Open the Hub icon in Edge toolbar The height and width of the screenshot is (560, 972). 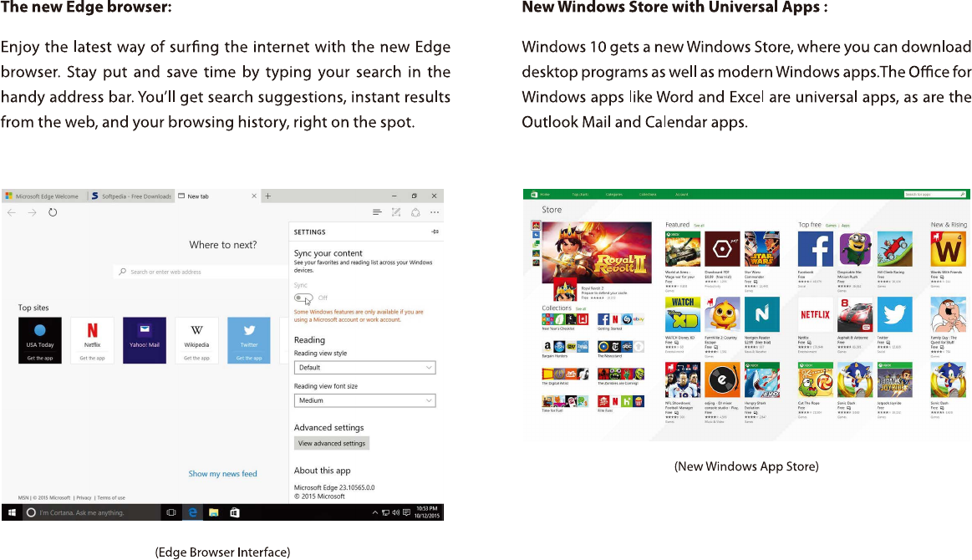point(377,212)
